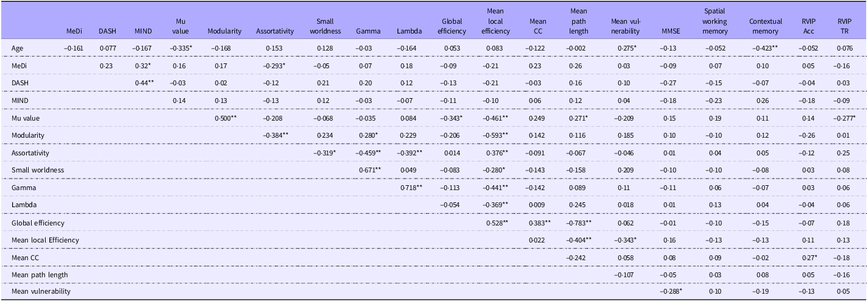868x301 pixels.
Task: Click the RVIP TR column header
Action: 844,25
